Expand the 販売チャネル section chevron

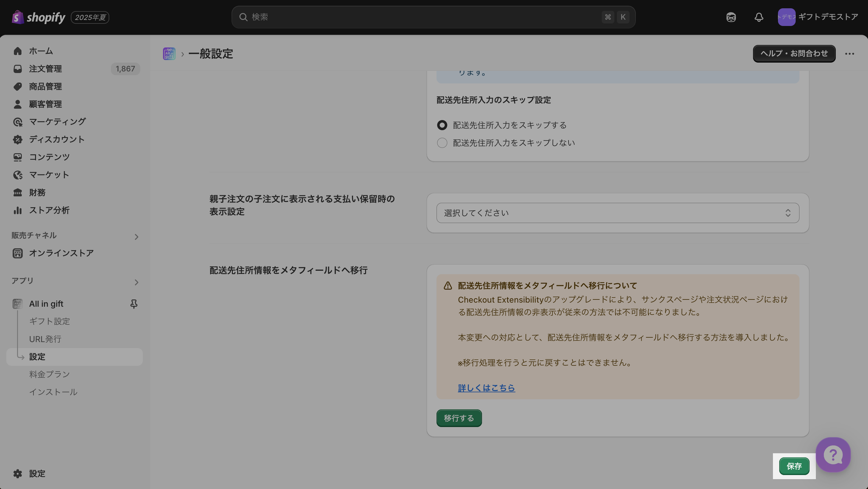(136, 237)
